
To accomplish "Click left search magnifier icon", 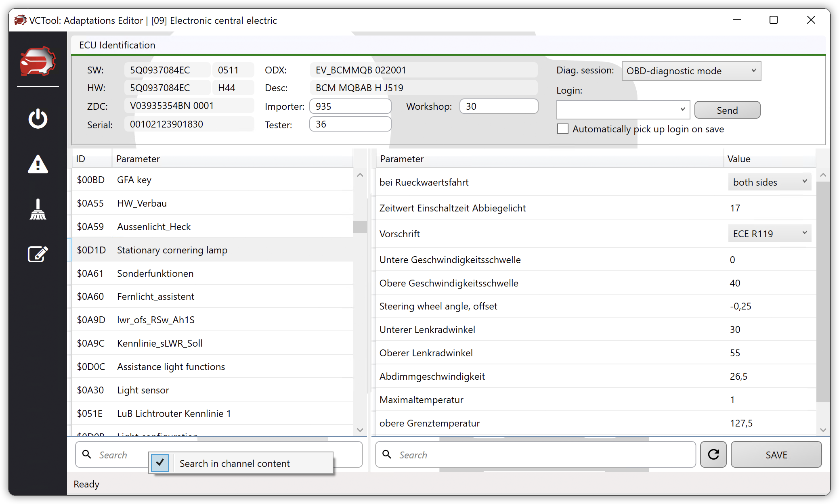I will 87,454.
